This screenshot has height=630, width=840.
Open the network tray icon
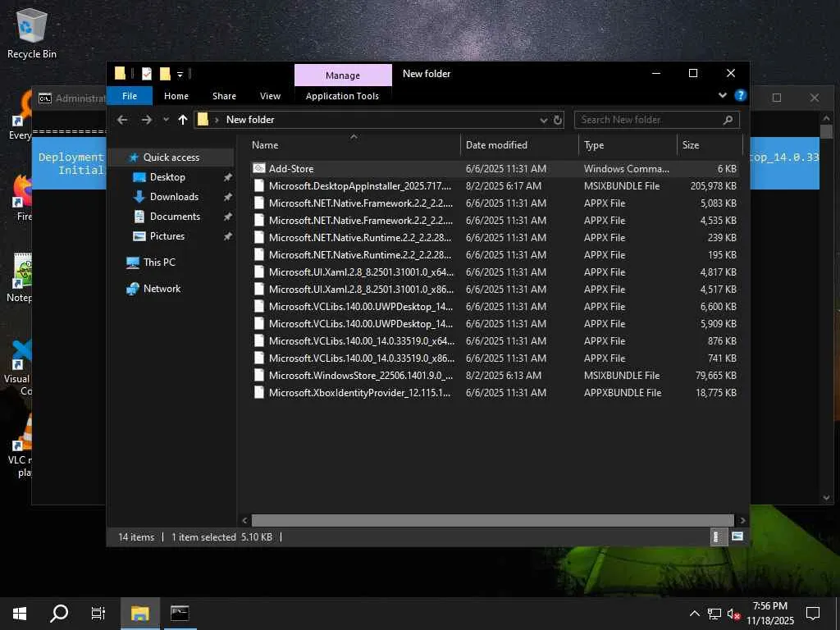[x=714, y=614]
